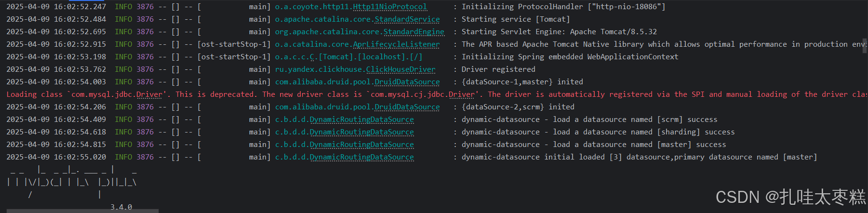Open DynamicRoutingDataSource link on the [sharding] success line
The image size is (868, 213).
(361, 132)
